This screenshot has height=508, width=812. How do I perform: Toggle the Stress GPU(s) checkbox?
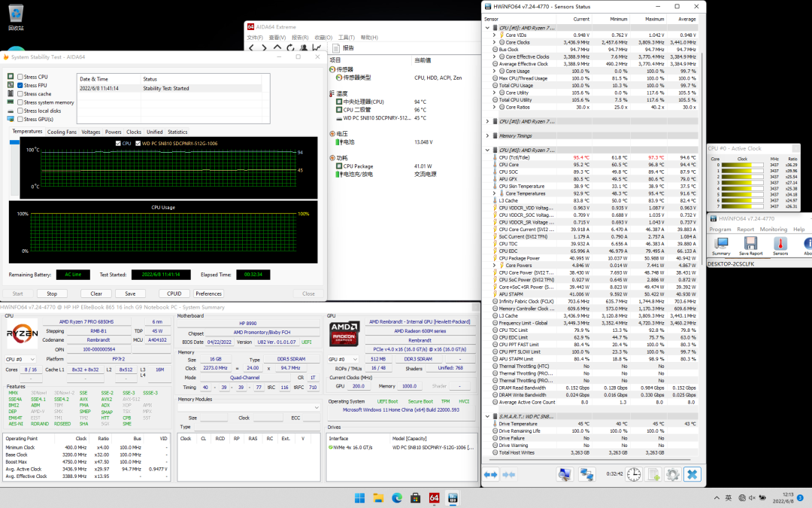[20, 119]
